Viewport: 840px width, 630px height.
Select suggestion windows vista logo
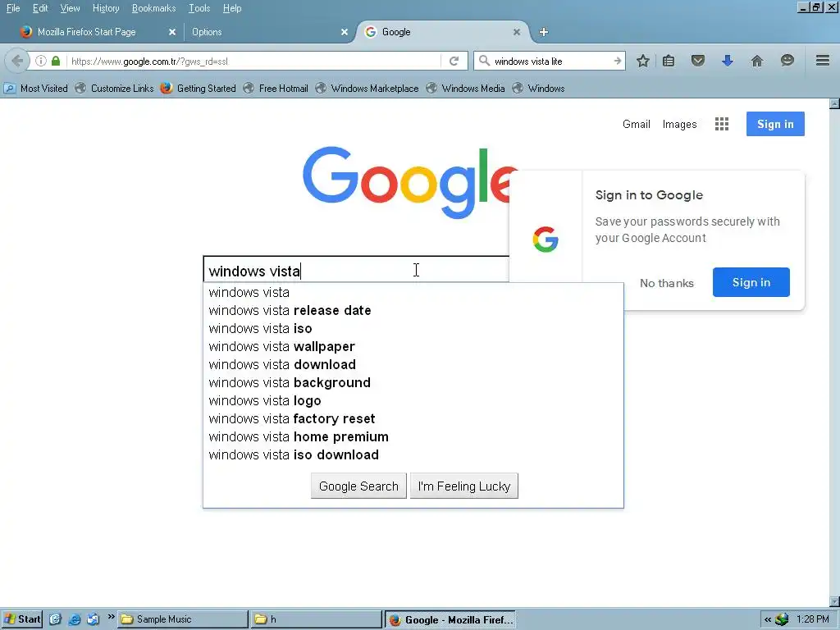(413, 400)
